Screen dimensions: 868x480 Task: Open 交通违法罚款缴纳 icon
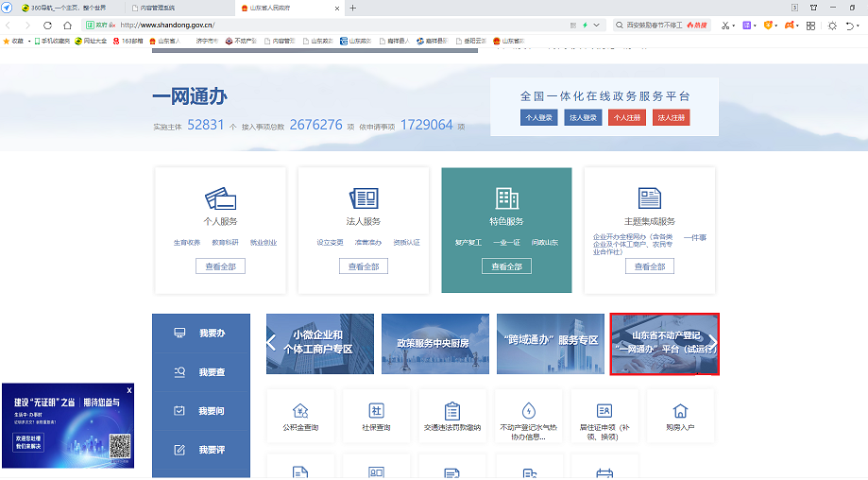(452, 411)
